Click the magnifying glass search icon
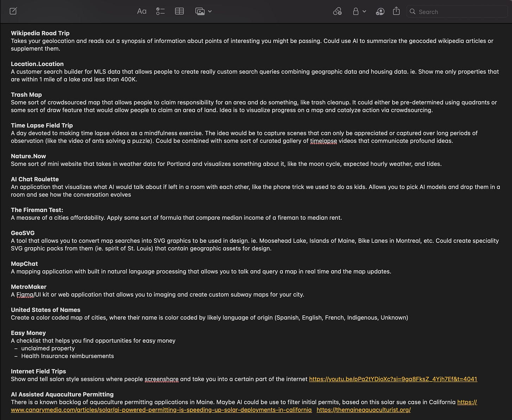 click(x=413, y=12)
